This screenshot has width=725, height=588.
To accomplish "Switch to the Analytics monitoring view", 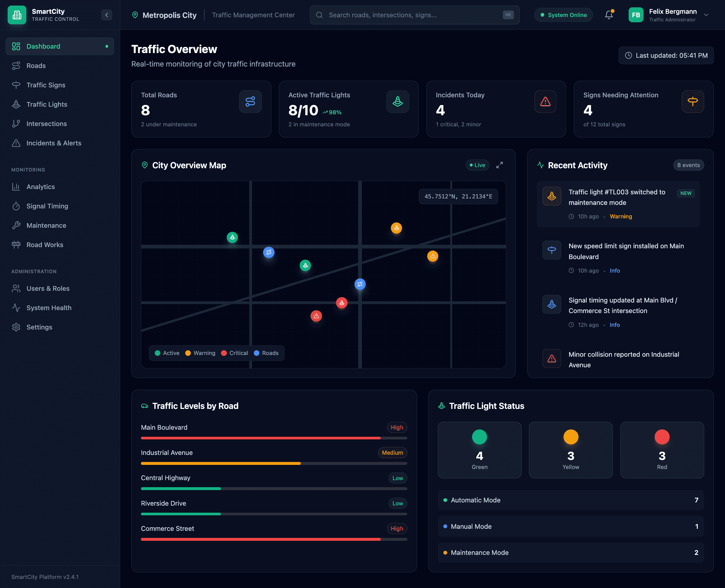I will pos(40,187).
